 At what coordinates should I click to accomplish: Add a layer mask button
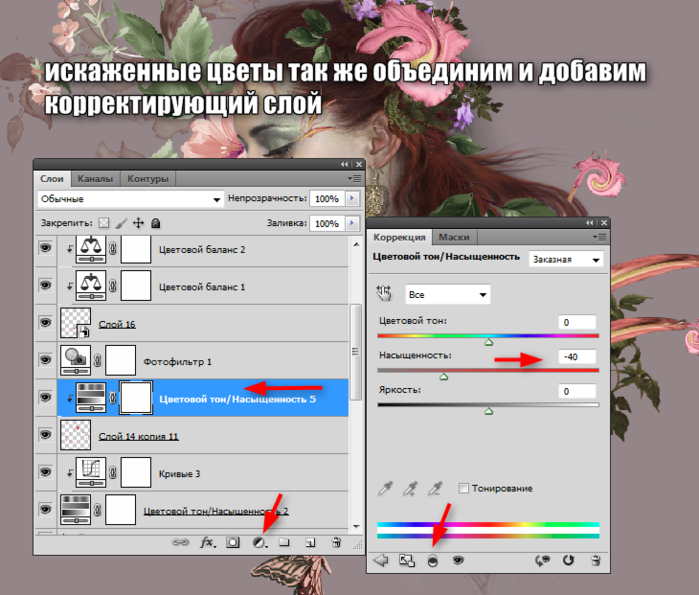[233, 542]
